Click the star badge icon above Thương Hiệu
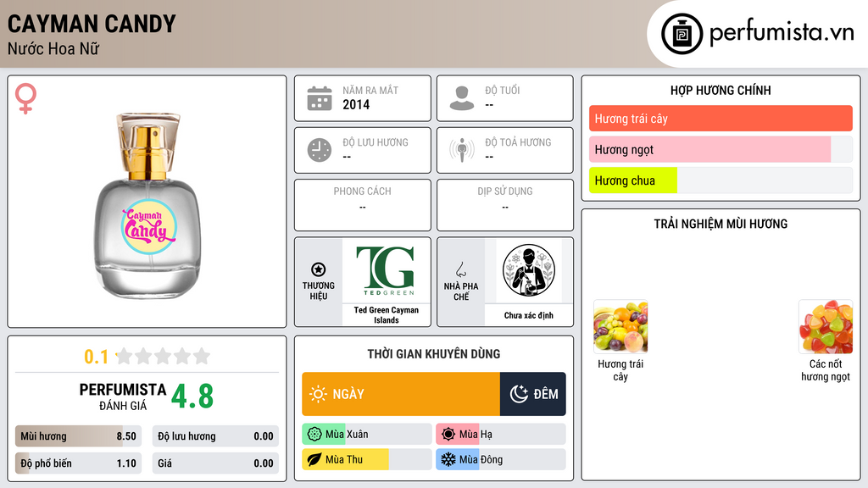Screen dimensions: 868x488 click(319, 269)
